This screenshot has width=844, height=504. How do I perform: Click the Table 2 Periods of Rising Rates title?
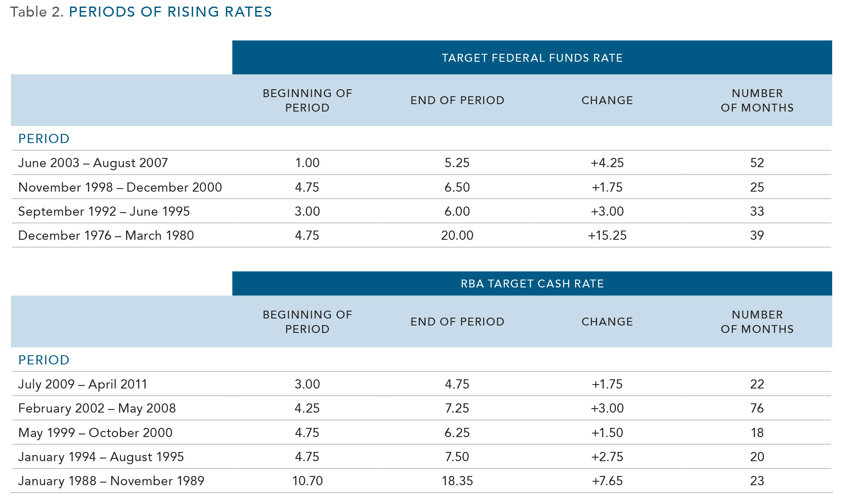pyautogui.click(x=141, y=12)
